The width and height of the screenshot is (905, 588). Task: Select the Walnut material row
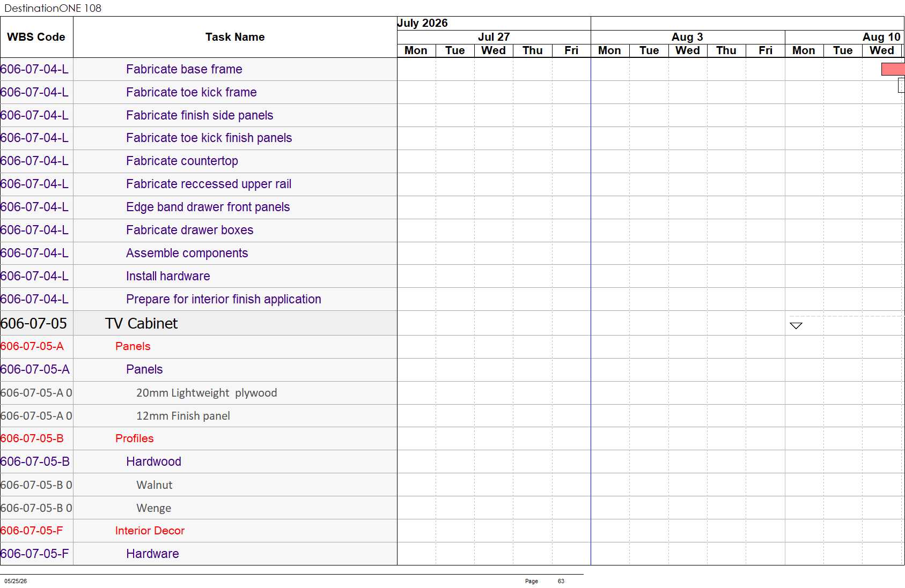point(198,485)
